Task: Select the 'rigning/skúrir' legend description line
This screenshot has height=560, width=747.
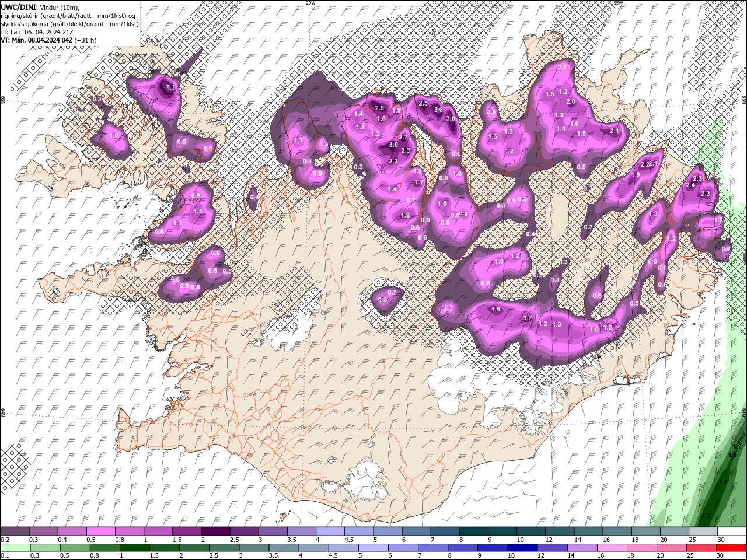Action: pyautogui.click(x=69, y=15)
